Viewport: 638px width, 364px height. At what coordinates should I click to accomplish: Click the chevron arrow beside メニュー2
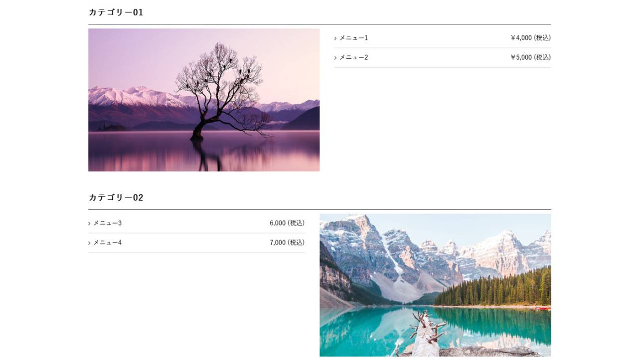(335, 58)
